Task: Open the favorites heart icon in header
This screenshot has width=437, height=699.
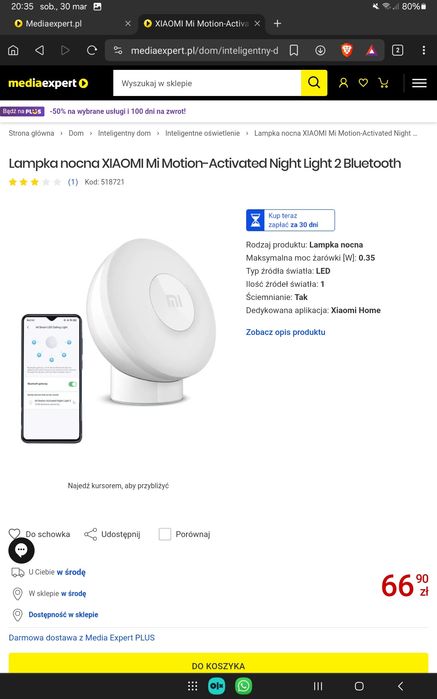Action: [363, 83]
